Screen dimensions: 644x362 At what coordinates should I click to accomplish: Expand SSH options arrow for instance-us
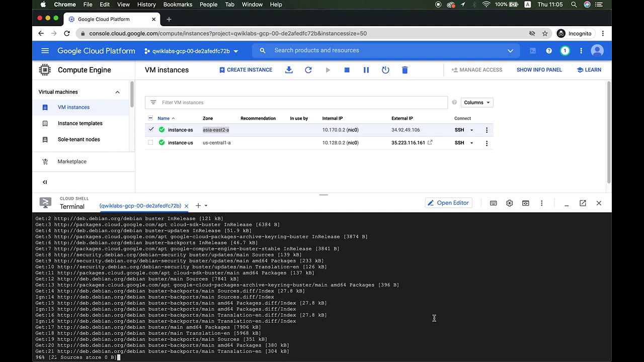click(471, 143)
